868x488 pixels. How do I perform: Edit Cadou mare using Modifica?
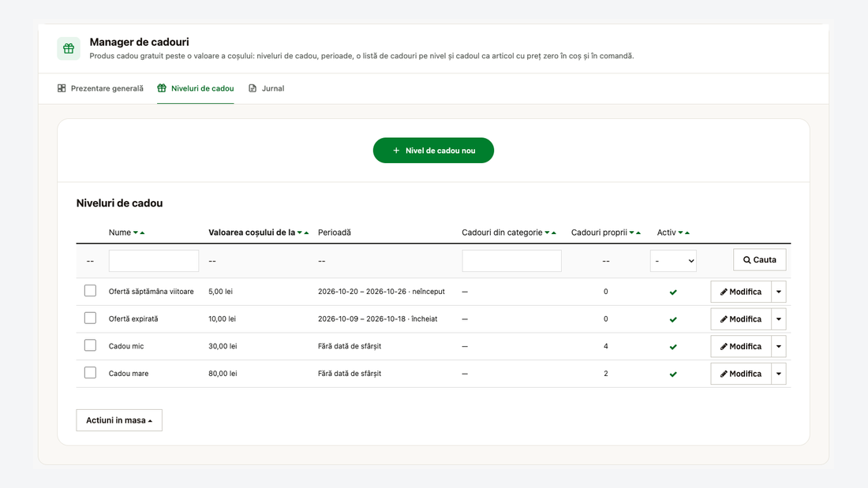click(741, 374)
